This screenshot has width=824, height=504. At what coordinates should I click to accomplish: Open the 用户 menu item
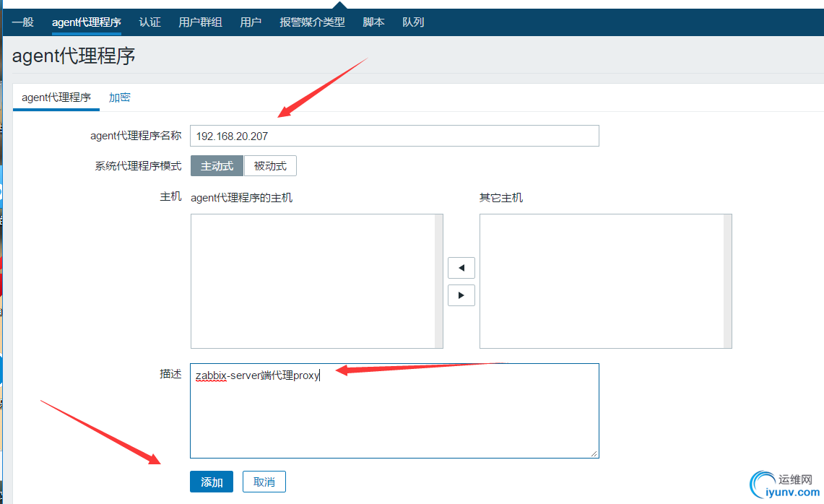[x=251, y=22]
